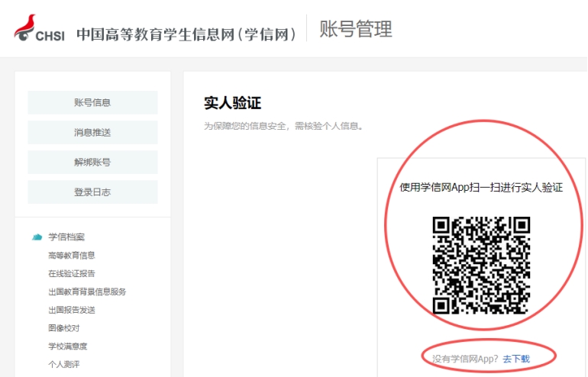Viewport: 588px width, 377px height.
Task: Click the 中国高等教育学生信息网 site title
Action: pos(186,34)
